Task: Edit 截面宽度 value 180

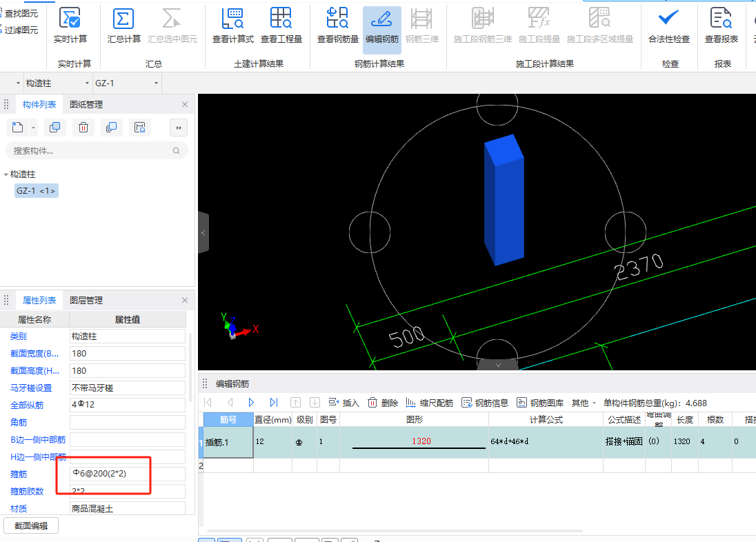Action: pos(128,354)
